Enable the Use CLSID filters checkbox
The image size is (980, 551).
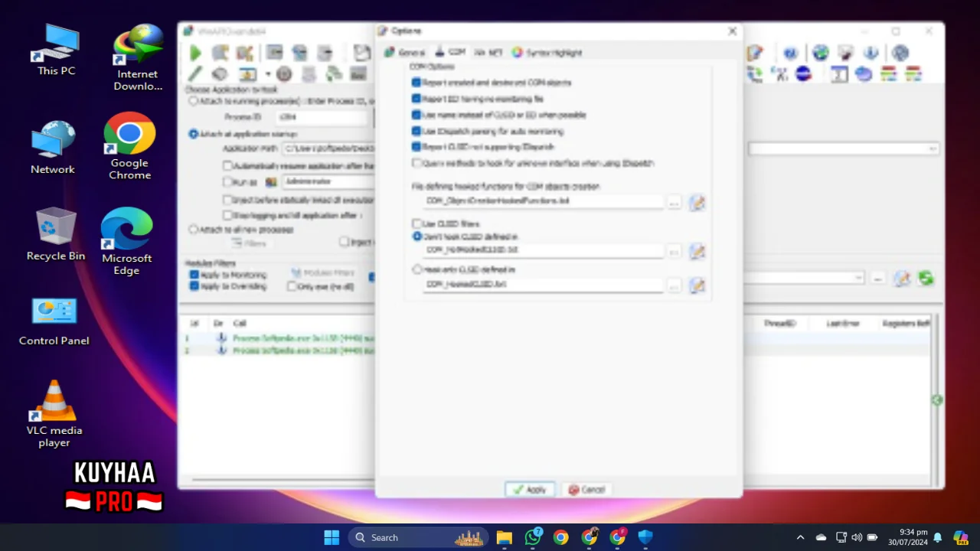[x=416, y=224]
